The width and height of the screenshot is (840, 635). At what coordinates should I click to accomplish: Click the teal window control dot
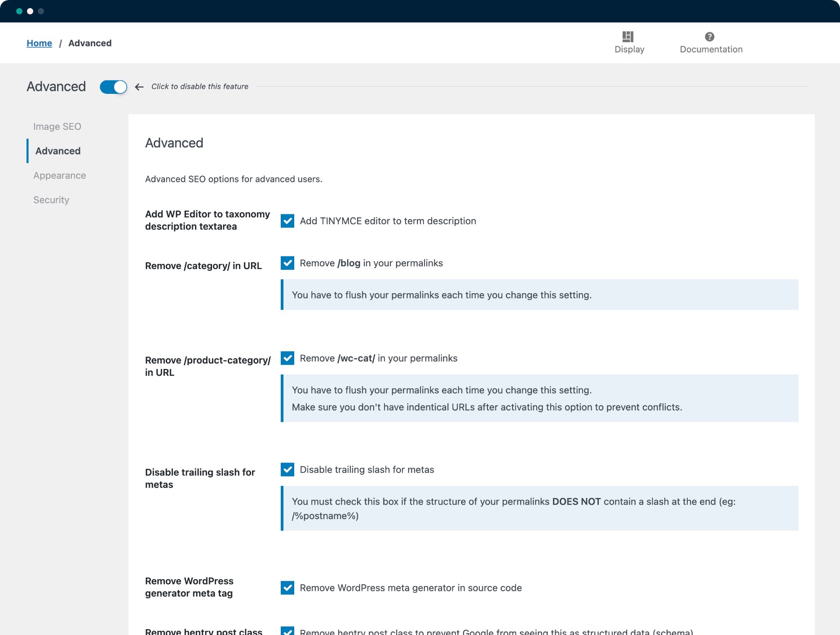coord(19,11)
